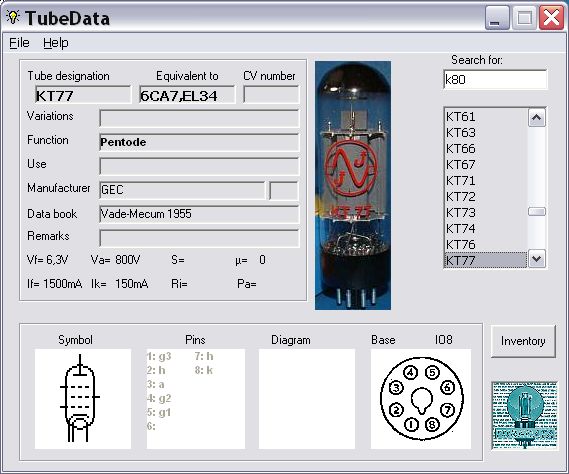This screenshot has width=569, height=474.
Task: Click the tube list scrollbar thumb
Action: [x=537, y=212]
